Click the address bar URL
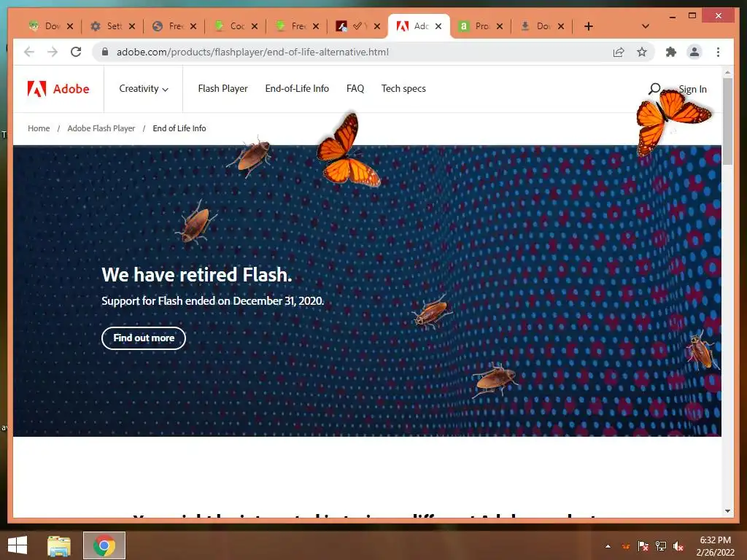747x560 pixels. [252, 52]
